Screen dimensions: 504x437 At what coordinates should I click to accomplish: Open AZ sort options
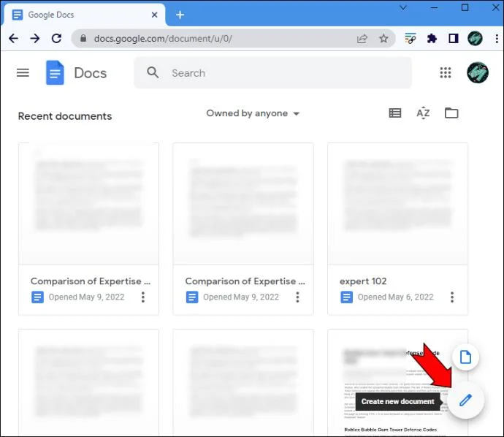(x=423, y=113)
